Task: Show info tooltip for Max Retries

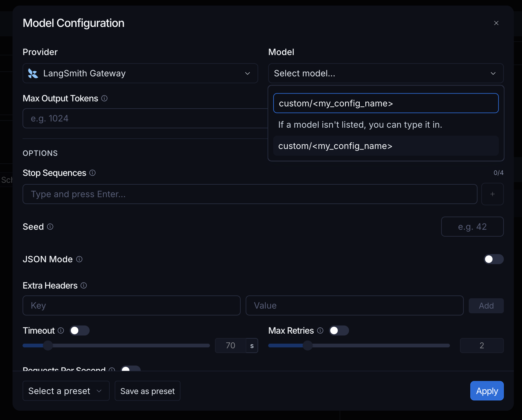Action: [320, 330]
